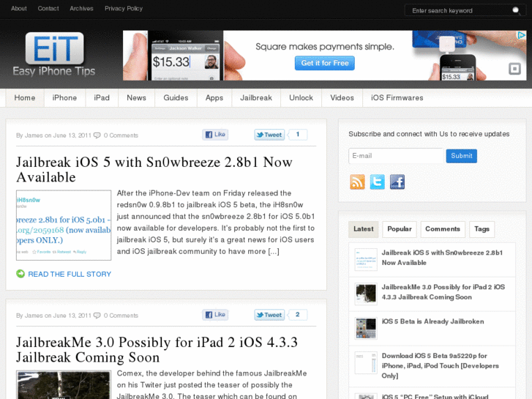Click the JailbreakMe post image thumbnail
This screenshot has width=532, height=399.
64,385
